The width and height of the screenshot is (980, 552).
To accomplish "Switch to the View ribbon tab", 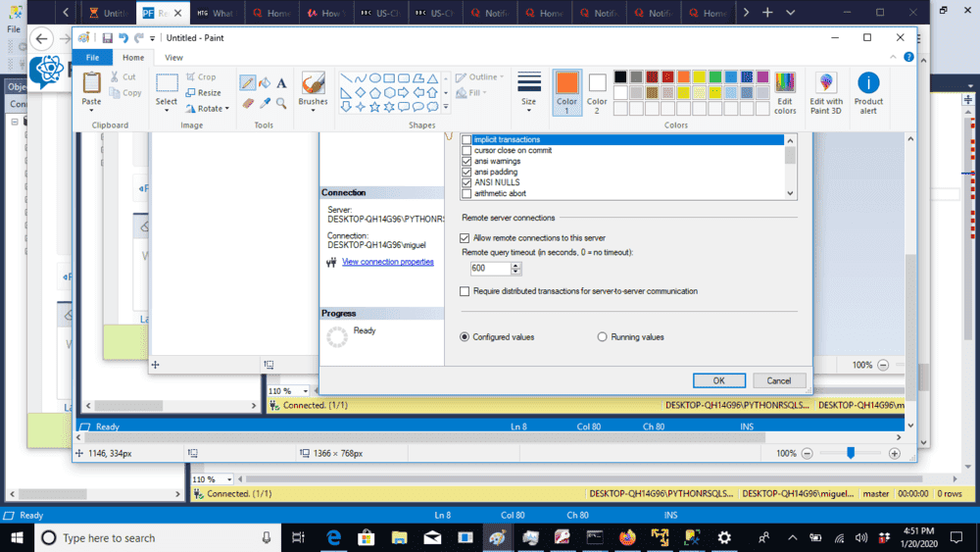I will (173, 58).
